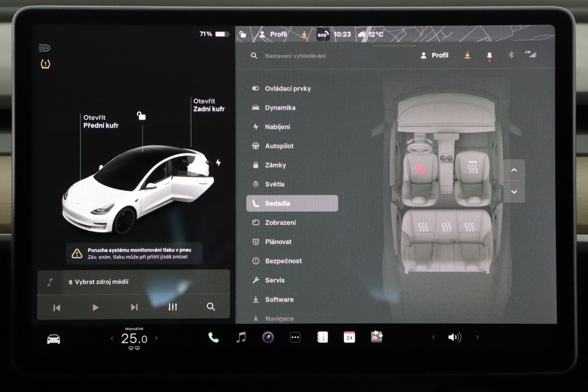Toggle the driver seat heater
The image size is (588, 392).
(x=421, y=169)
